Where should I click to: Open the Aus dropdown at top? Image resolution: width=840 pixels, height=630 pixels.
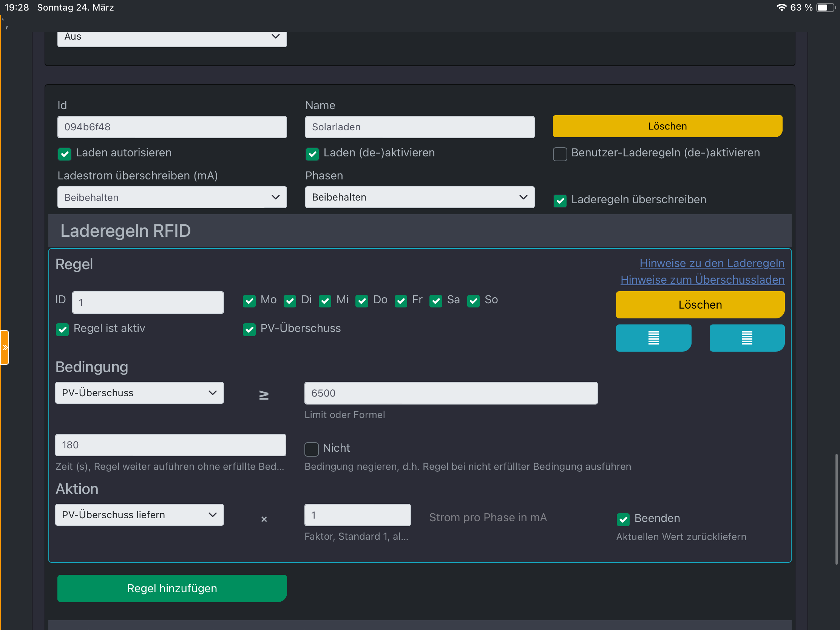pos(171,37)
